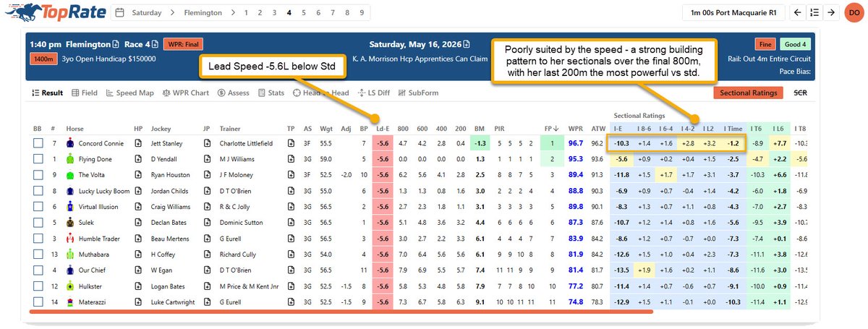868x329 pixels.
Task: Open file icon next to May 16, 2026
Action: pos(467,44)
